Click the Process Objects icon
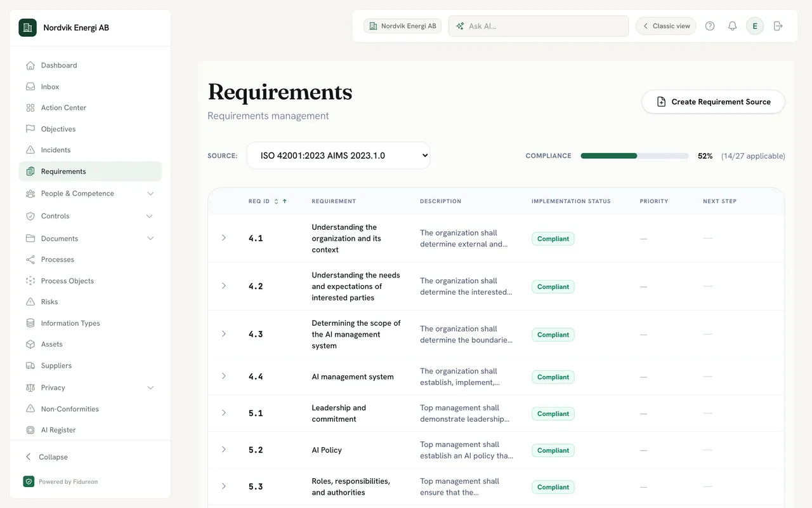This screenshot has width=812, height=508. click(x=30, y=281)
